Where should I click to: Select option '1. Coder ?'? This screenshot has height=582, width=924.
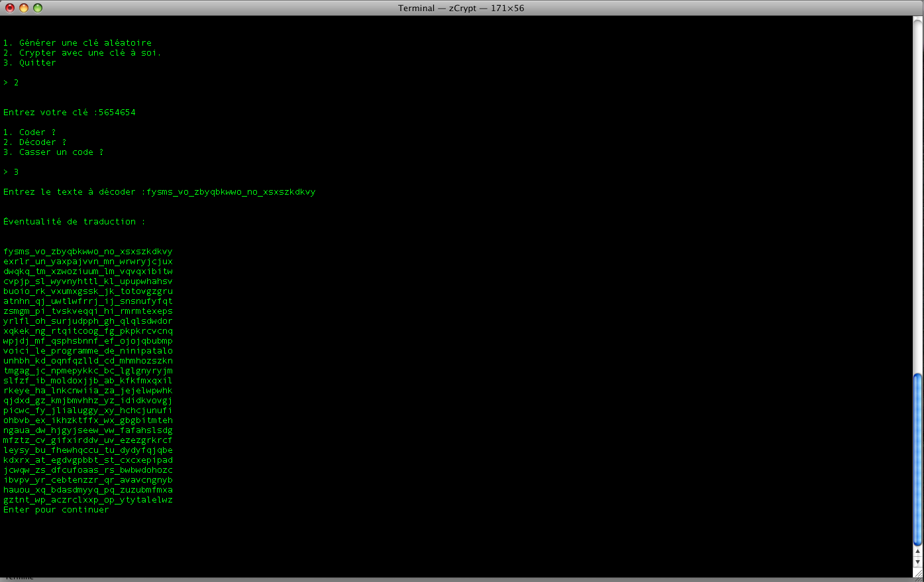tap(29, 132)
